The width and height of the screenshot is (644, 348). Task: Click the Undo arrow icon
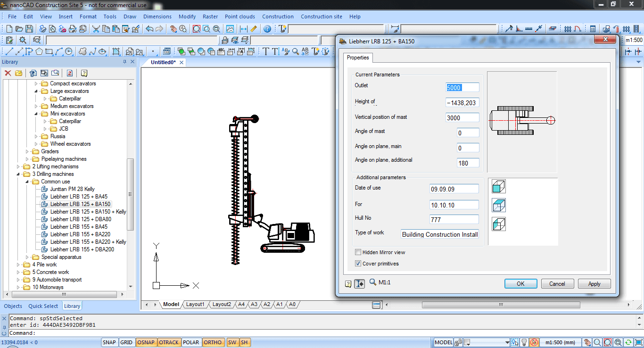pos(149,29)
